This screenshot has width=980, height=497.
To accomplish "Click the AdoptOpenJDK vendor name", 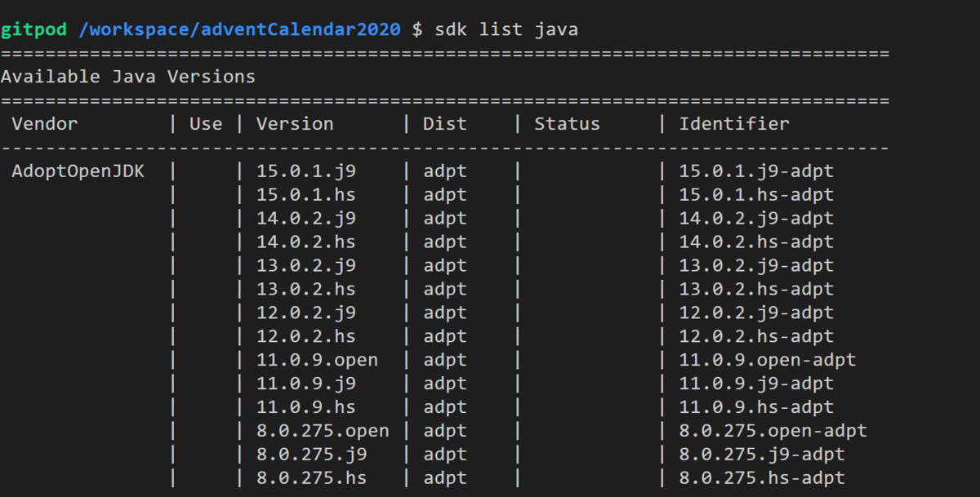I will (78, 172).
